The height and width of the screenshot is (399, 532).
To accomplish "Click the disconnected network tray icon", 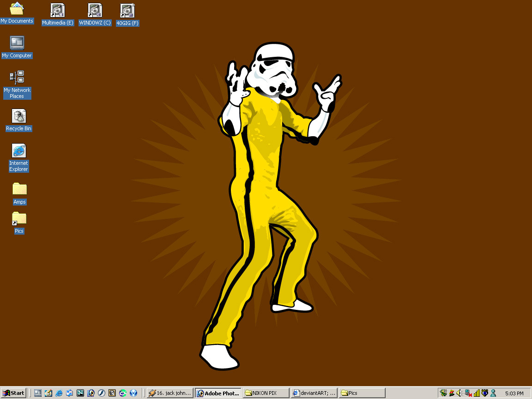I will pos(468,393).
